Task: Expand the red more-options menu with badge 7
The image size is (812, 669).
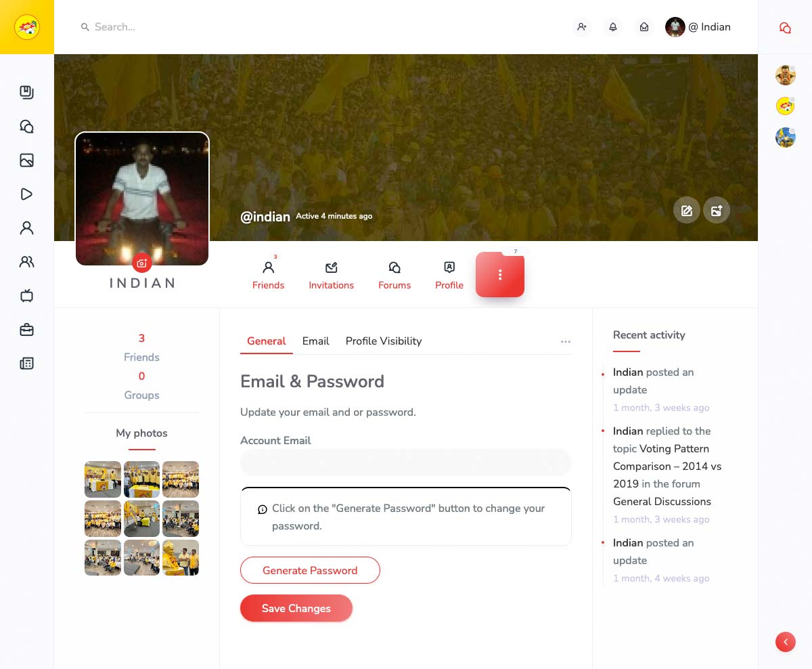Action: pos(500,274)
